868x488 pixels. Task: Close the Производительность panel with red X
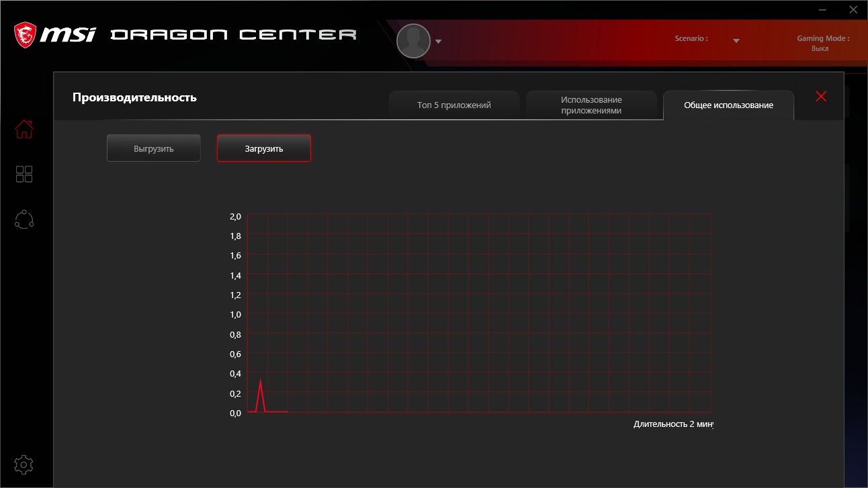pos(821,96)
